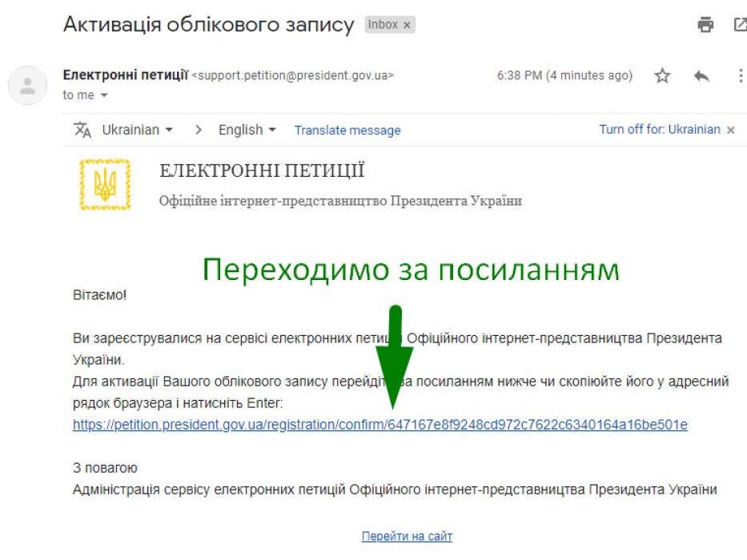The height and width of the screenshot is (560, 747).
Task: Open the three-dot more options menu
Action: click(x=741, y=76)
